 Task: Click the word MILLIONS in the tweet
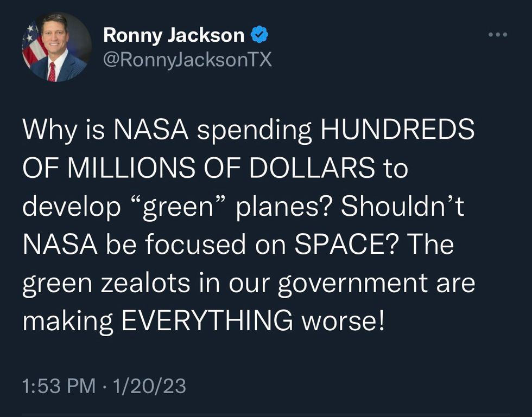coord(131,168)
